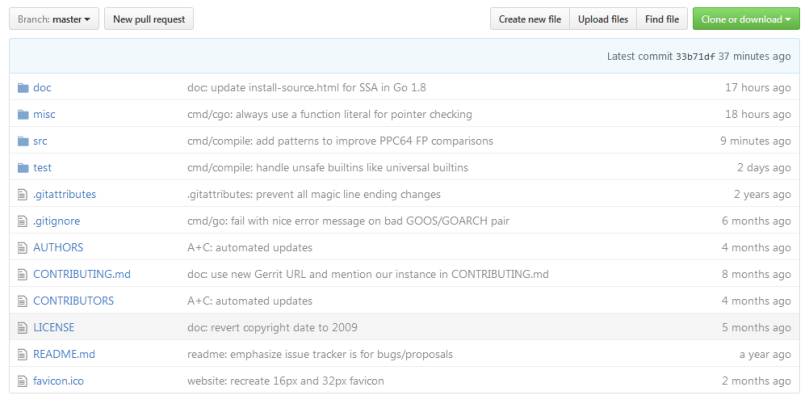Click the .gitattributes file icon
This screenshot has width=809, height=404.
(x=23, y=194)
